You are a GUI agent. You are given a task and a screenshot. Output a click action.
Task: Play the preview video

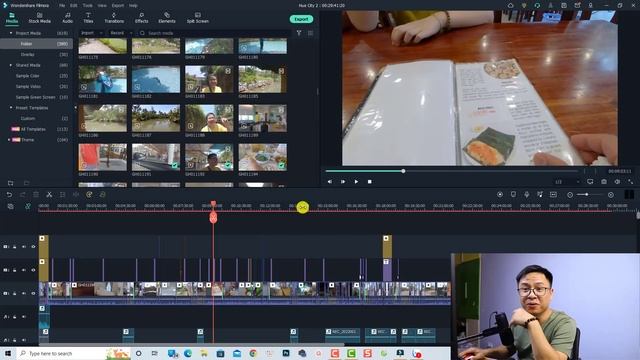point(356,182)
